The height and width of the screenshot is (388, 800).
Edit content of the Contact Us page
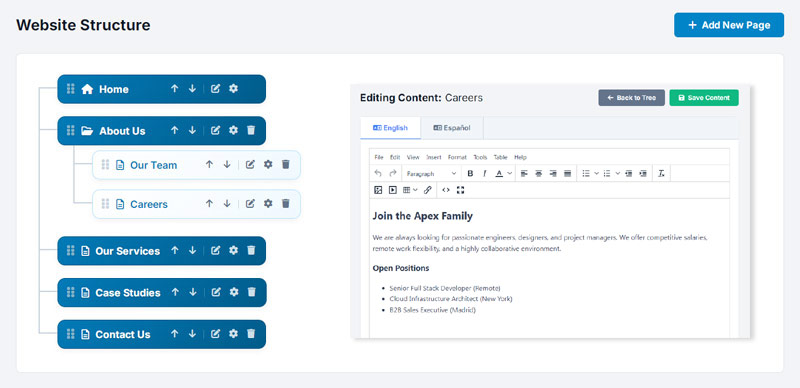[215, 334]
